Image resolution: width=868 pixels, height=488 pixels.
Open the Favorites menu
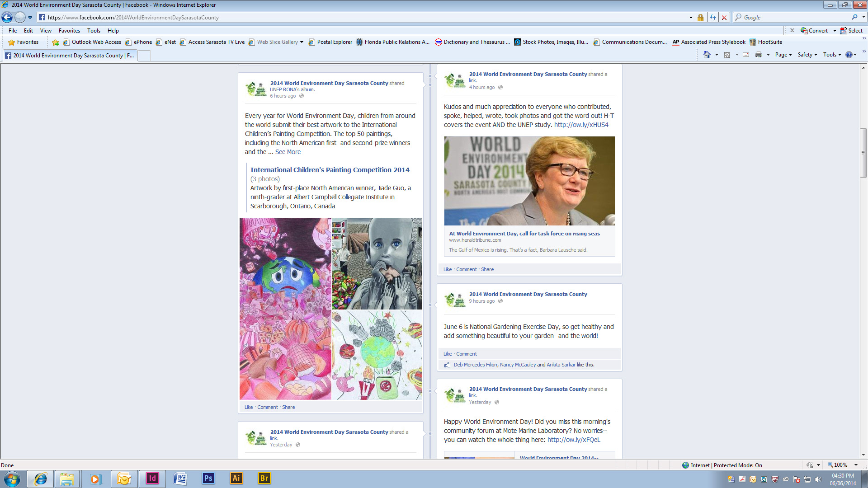pos(69,31)
